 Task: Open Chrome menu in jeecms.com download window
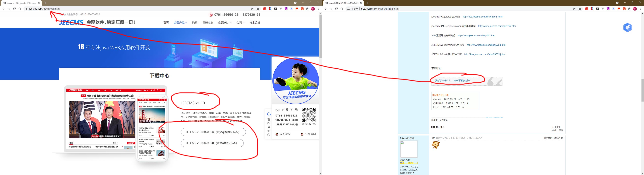(318, 9)
